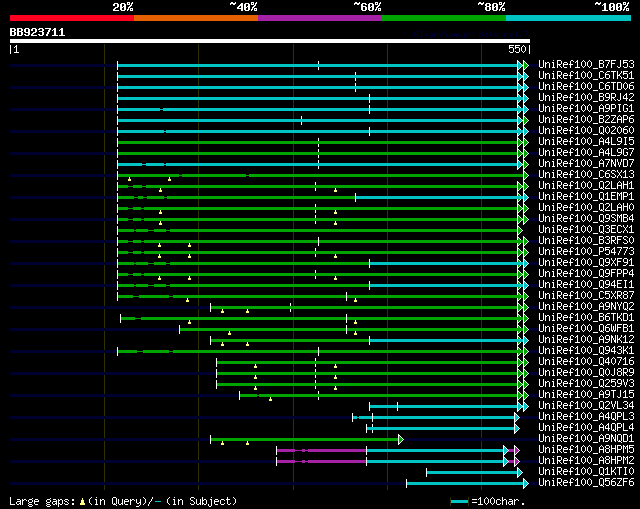640x509 pixels.
Task: Click the 550 query end position label
Action: click(517, 49)
